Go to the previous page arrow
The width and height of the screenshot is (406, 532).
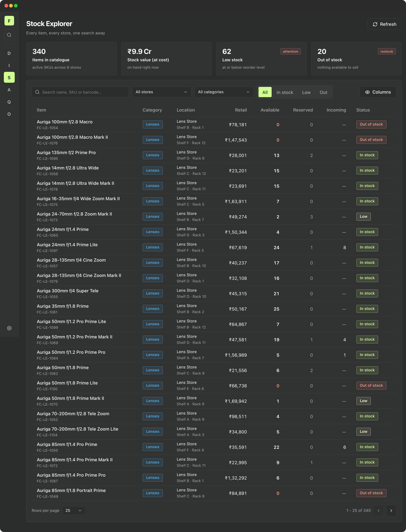(378, 511)
